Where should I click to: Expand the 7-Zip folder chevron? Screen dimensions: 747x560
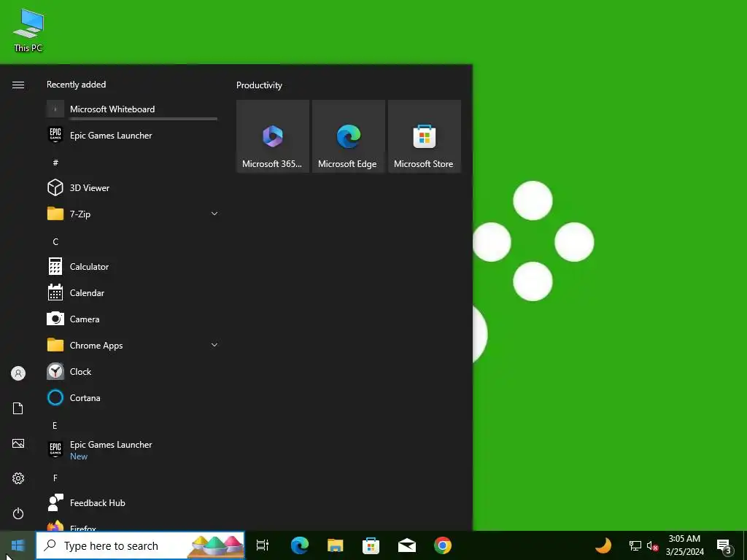point(214,214)
